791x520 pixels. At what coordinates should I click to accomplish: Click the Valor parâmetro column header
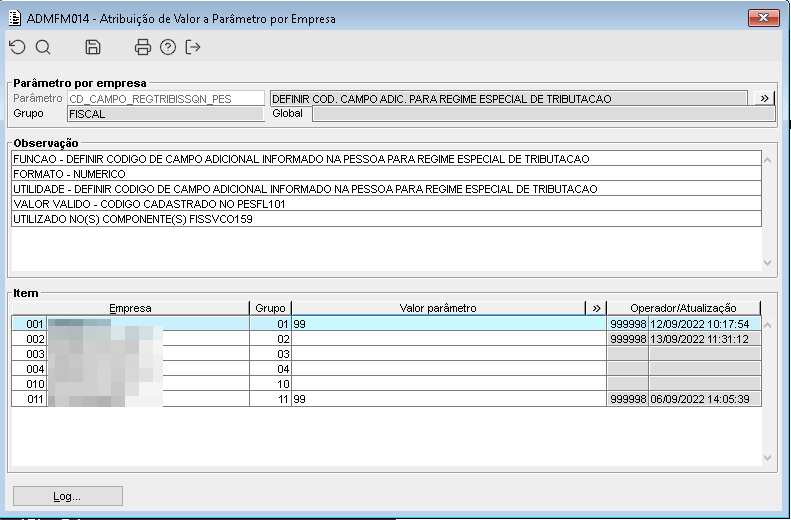438,308
